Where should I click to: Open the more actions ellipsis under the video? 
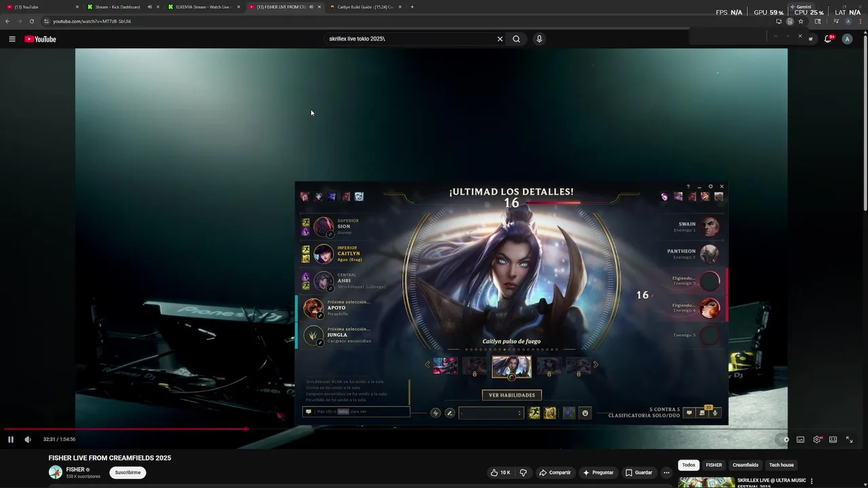[667, 472]
